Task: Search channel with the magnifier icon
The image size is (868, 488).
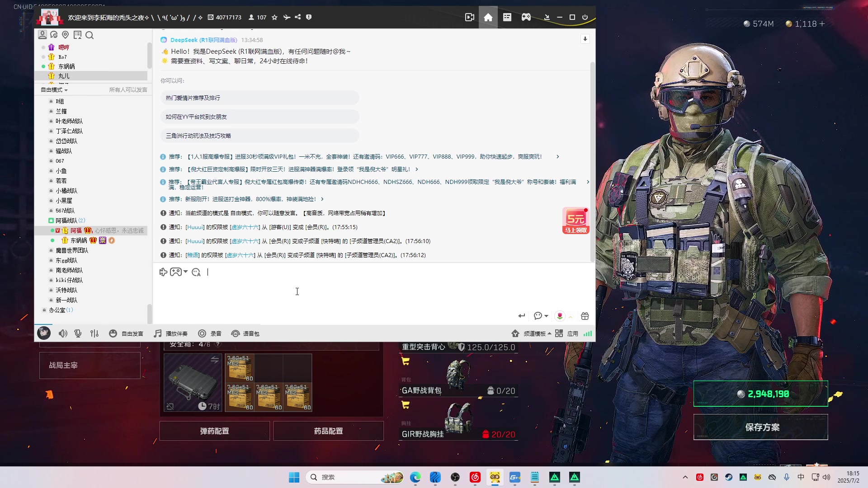Action: (90, 35)
